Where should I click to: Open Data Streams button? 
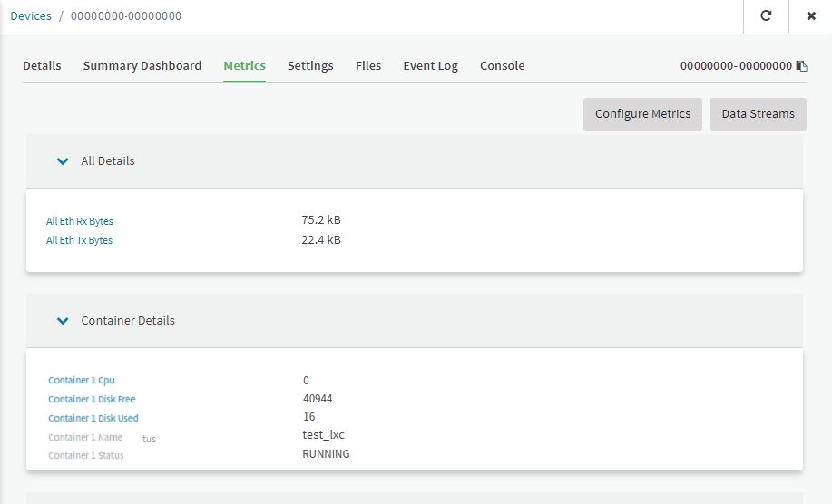(x=758, y=114)
